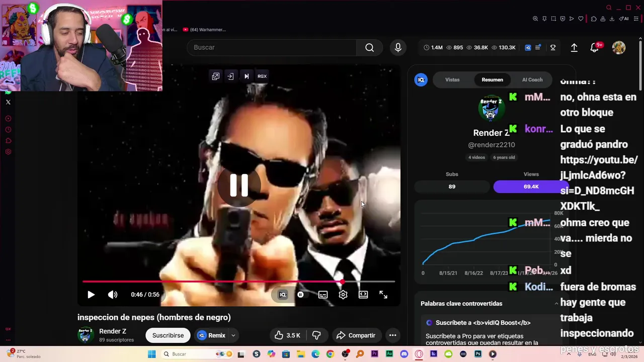Open browser downloads icon
The width and height of the screenshot is (644, 362).
pyautogui.click(x=612, y=19)
